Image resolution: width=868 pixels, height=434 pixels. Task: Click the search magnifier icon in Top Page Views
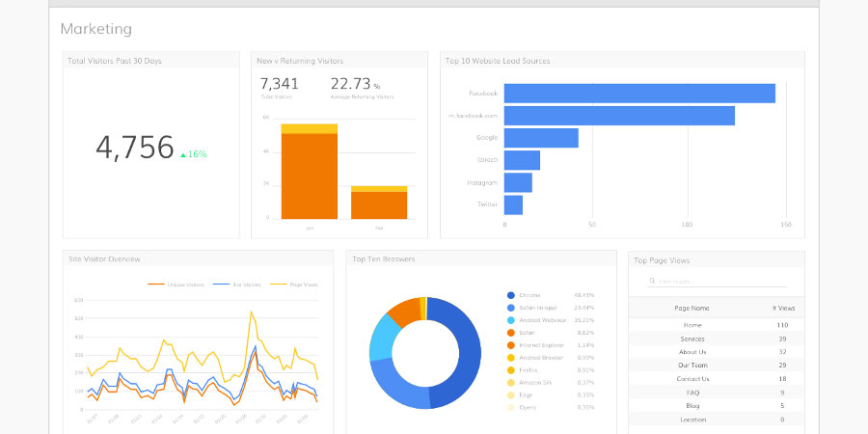tap(652, 282)
